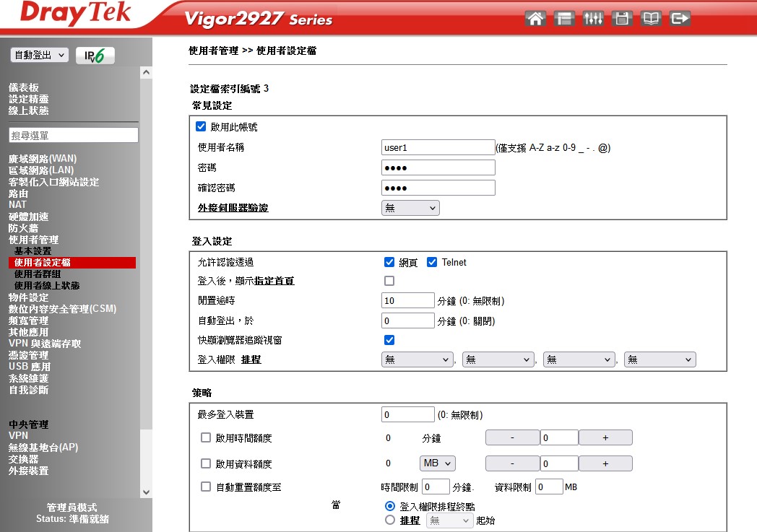The height and width of the screenshot is (532, 757).
Task: Click the 使用者名稱 input field
Action: click(x=438, y=147)
